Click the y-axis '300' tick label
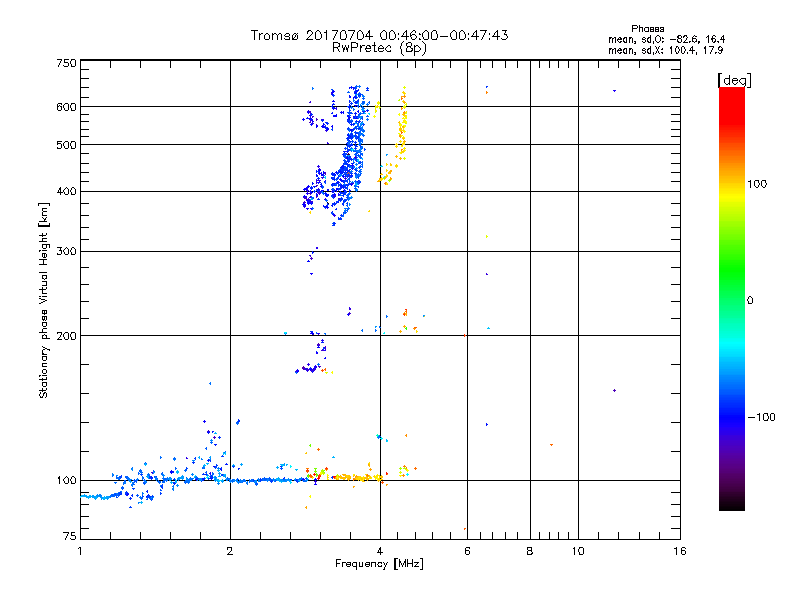800x600 pixels. click(67, 251)
